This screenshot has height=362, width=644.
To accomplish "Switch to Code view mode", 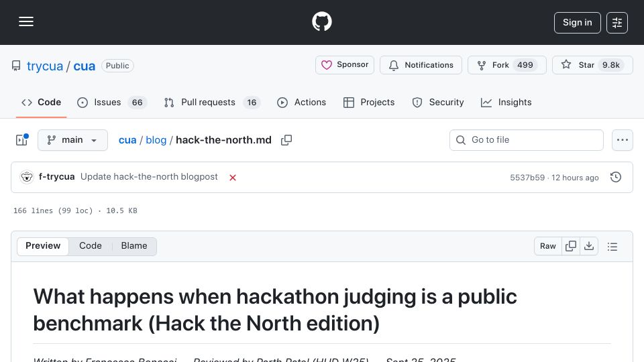I will (91, 246).
